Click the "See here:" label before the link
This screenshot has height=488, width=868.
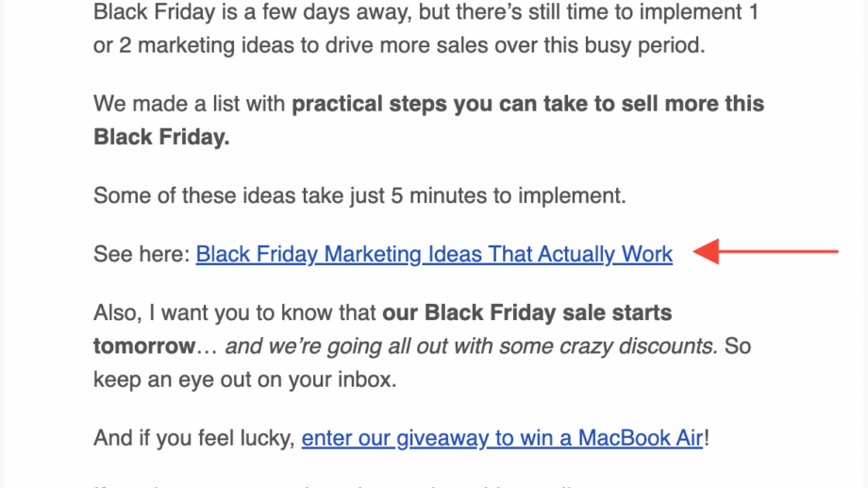pyautogui.click(x=142, y=254)
